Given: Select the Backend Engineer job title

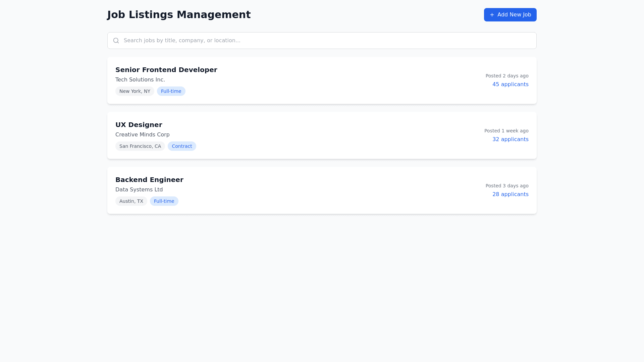Looking at the screenshot, I should coord(149,180).
